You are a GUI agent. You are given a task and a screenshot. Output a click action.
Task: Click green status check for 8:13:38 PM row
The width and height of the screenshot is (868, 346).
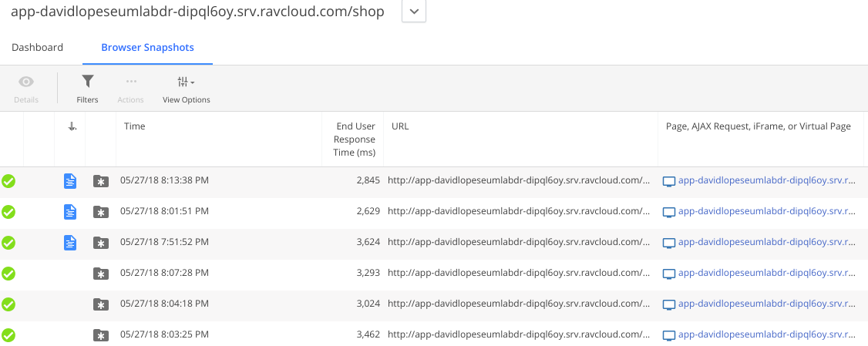coord(9,181)
